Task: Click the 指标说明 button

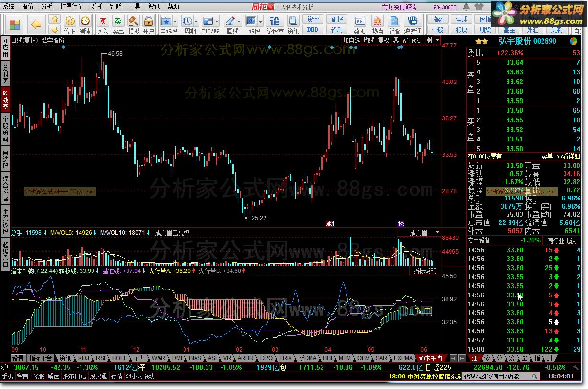Action: (425, 271)
